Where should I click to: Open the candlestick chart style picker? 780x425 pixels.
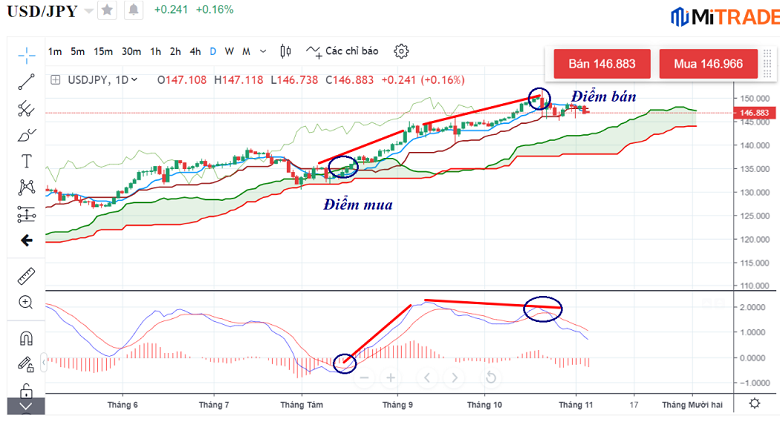(x=285, y=51)
